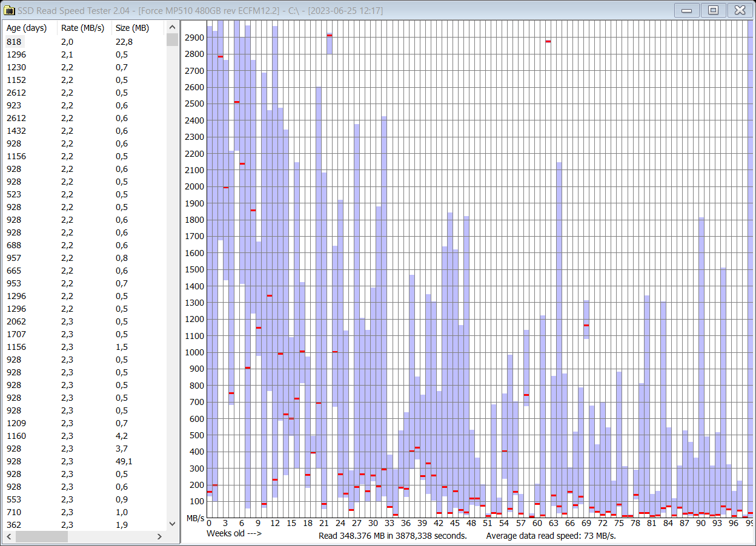This screenshot has width=756, height=546.
Task: Select the row with age 818 days
Action: (x=85, y=42)
